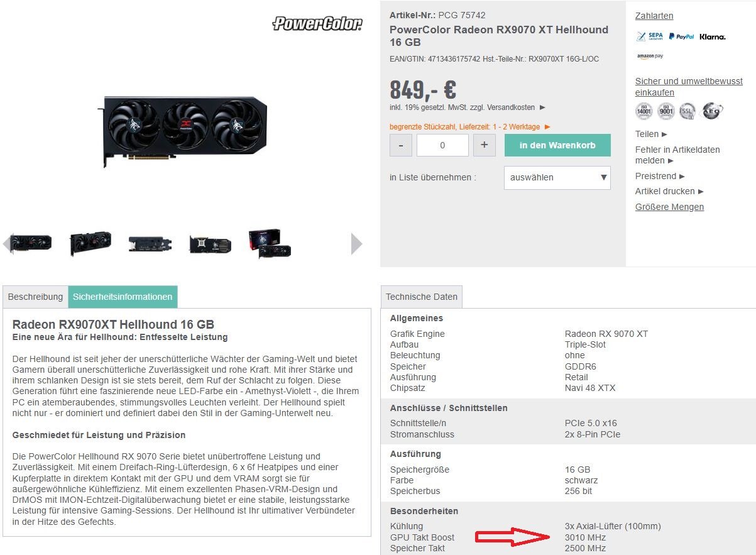Click the SEPA payment icon
756x555 pixels.
pyautogui.click(x=650, y=36)
